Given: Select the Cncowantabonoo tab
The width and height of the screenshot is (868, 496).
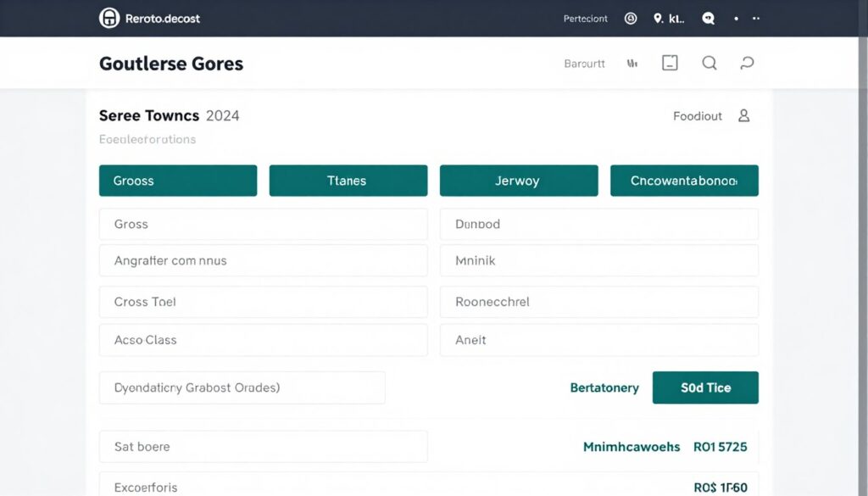Looking at the screenshot, I should (x=684, y=181).
